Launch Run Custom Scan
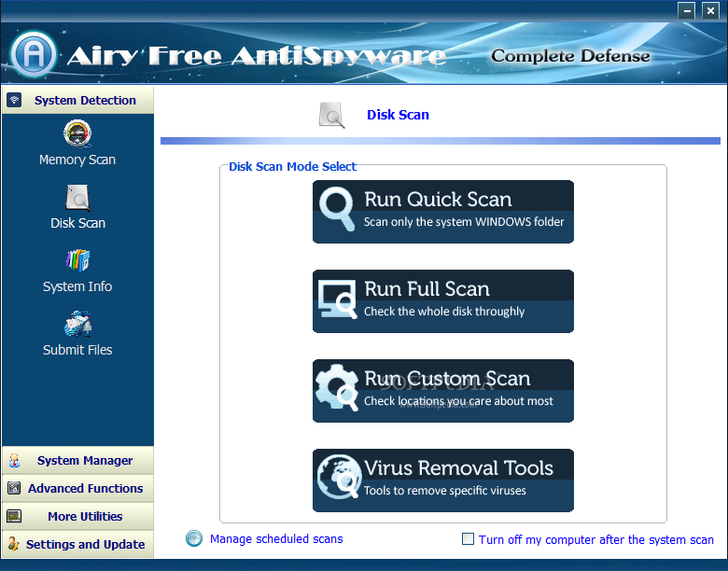728x571 pixels. point(443,391)
